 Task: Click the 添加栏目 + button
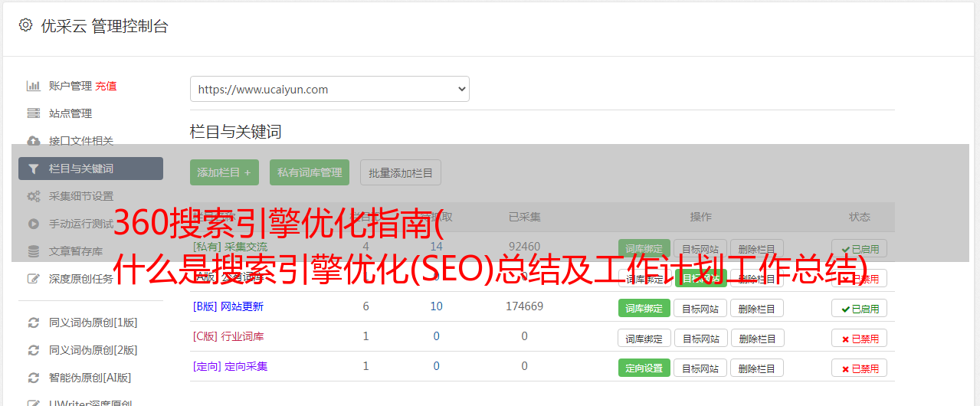pos(225,172)
